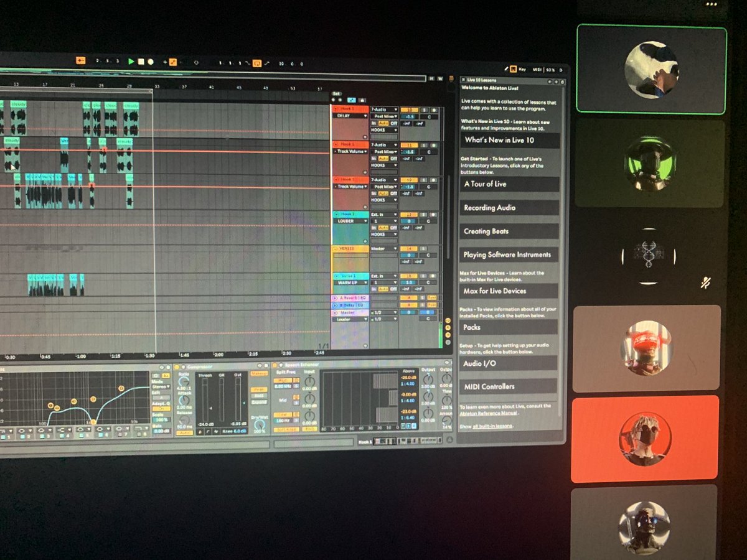Open Master output dropdown on VERSES track

pos(384,249)
